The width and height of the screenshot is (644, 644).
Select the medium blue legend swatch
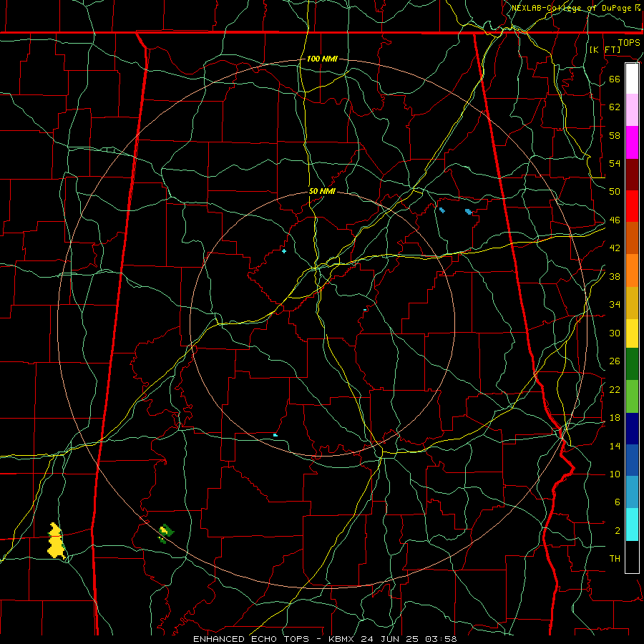tap(632, 460)
